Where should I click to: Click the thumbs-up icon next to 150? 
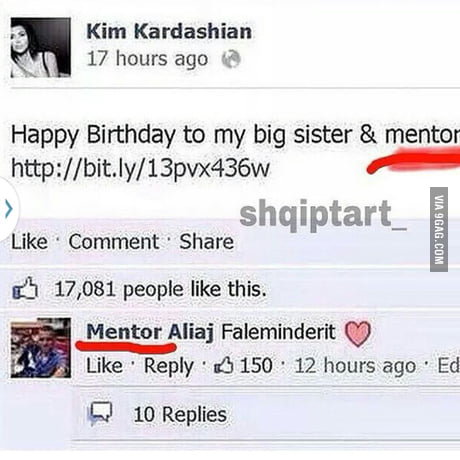click(223, 365)
